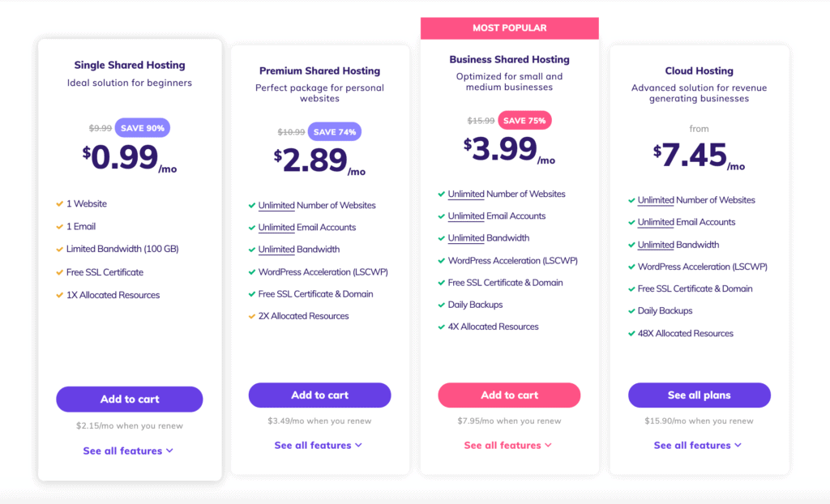
Task: Click checkmark beside 4X Allocated Resources
Action: (441, 327)
